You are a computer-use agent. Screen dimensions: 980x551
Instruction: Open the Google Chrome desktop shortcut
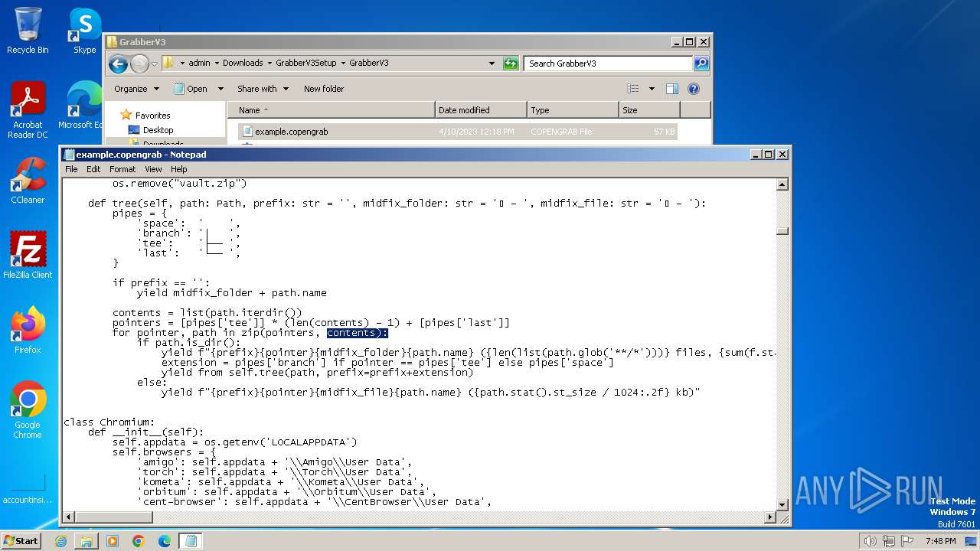[x=28, y=410]
